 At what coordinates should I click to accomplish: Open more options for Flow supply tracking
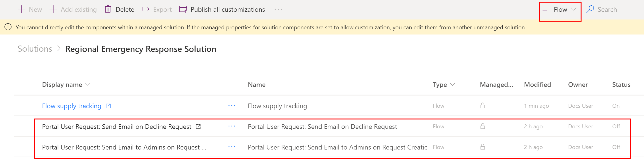[232, 106]
